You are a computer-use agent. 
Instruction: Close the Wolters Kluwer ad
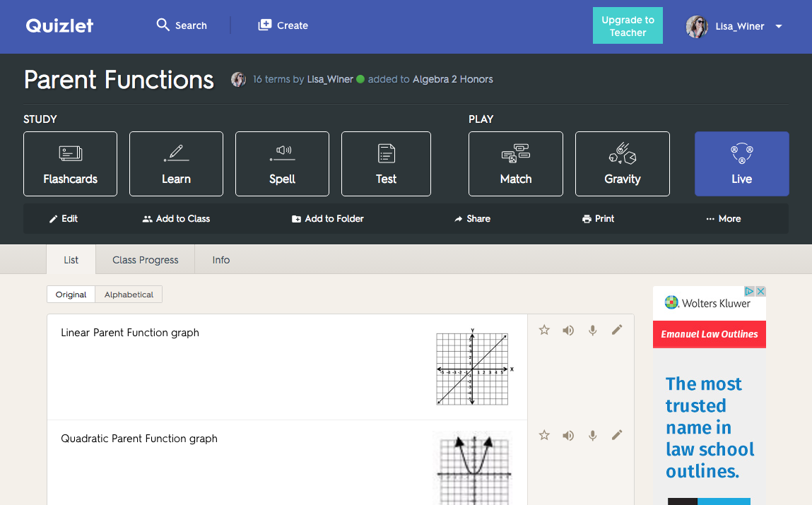pos(760,291)
